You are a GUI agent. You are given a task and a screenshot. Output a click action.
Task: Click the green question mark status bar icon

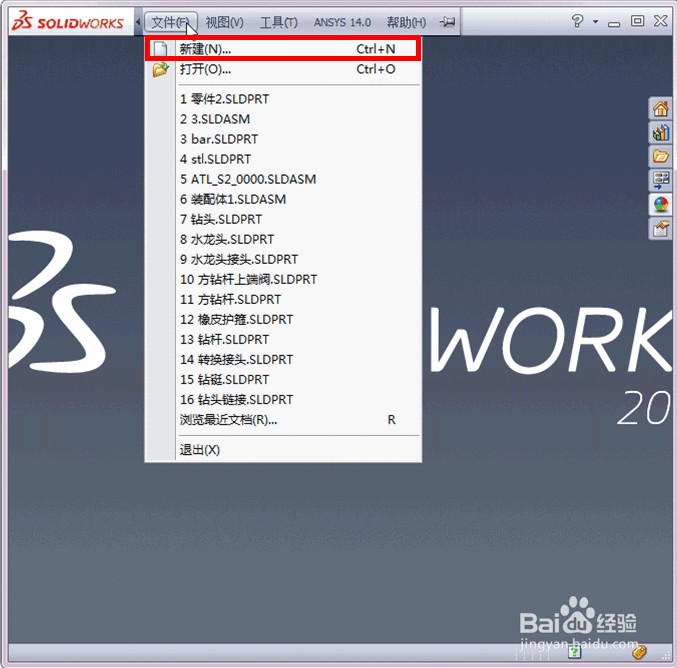click(x=574, y=652)
